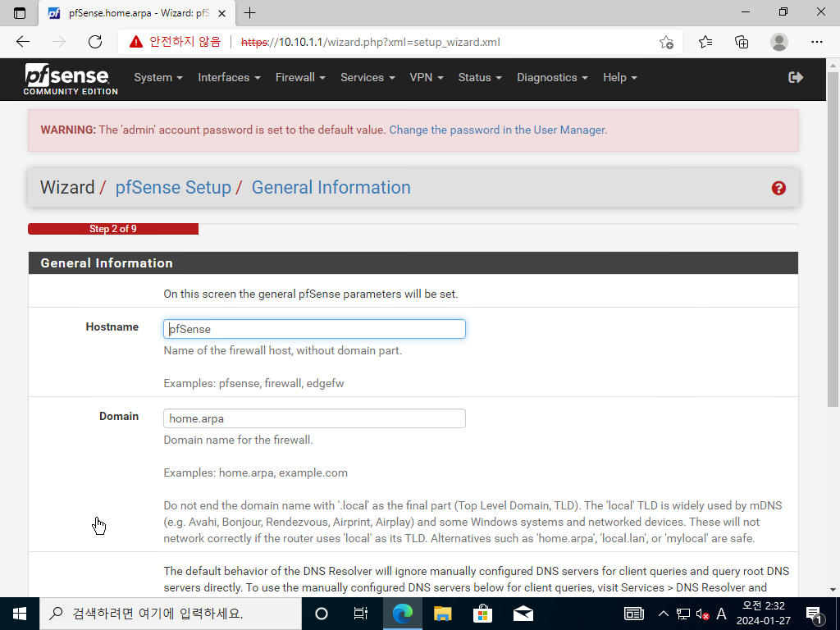Image resolution: width=840 pixels, height=630 pixels.
Task: Add page to favorites star icon
Action: [x=666, y=42]
